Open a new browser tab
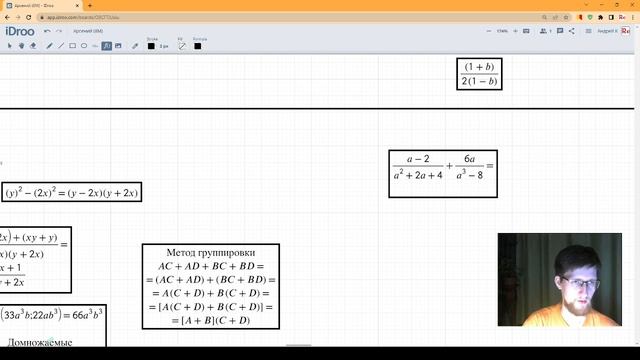This screenshot has width=640, height=360. [90, 6]
